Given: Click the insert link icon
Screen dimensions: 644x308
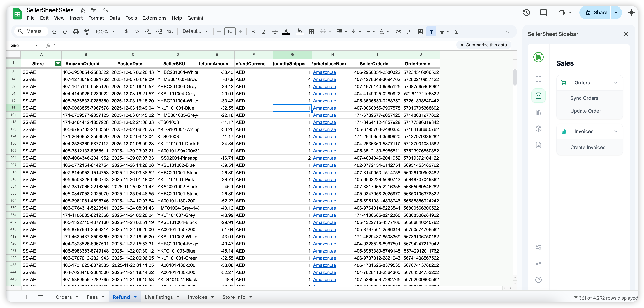Looking at the screenshot, I should [398, 31].
